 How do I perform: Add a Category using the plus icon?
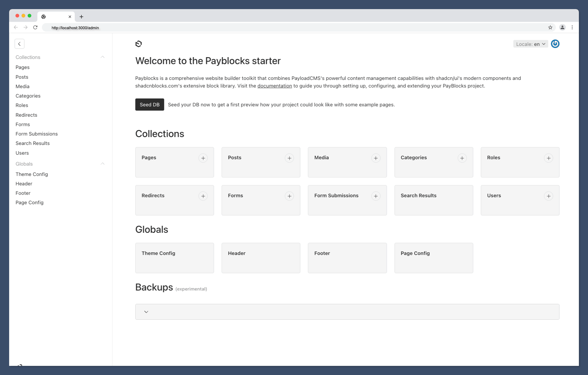click(462, 158)
